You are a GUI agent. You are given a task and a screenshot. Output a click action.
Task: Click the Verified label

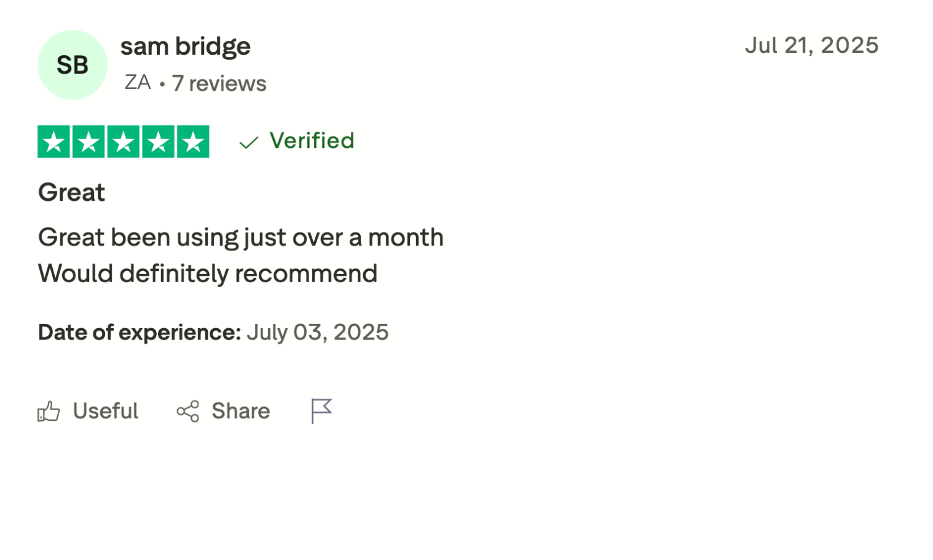(x=312, y=141)
